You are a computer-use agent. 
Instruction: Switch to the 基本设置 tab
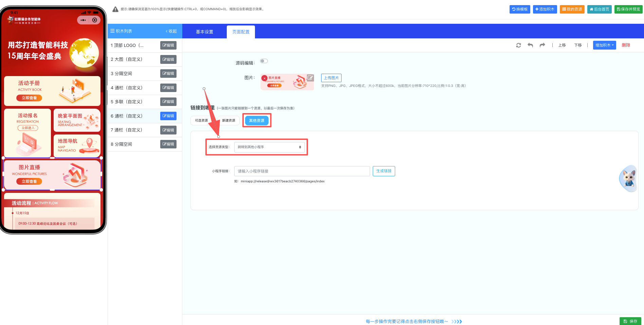tap(204, 32)
